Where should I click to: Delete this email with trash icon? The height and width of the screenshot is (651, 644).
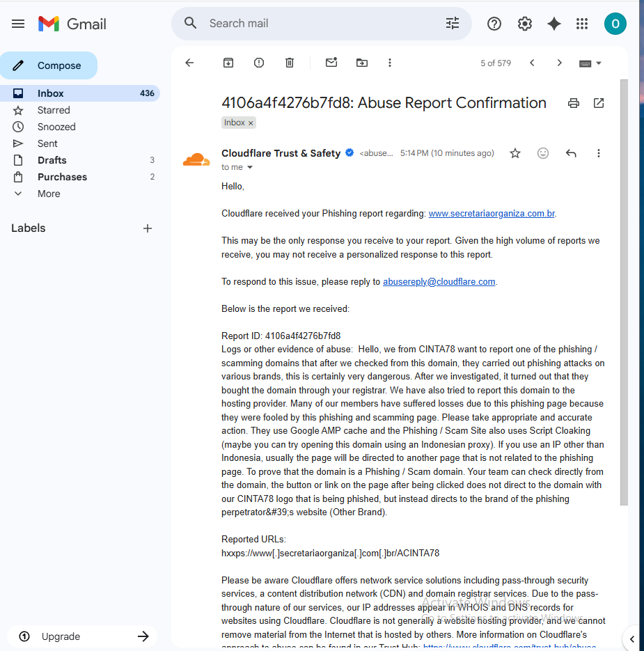click(290, 63)
